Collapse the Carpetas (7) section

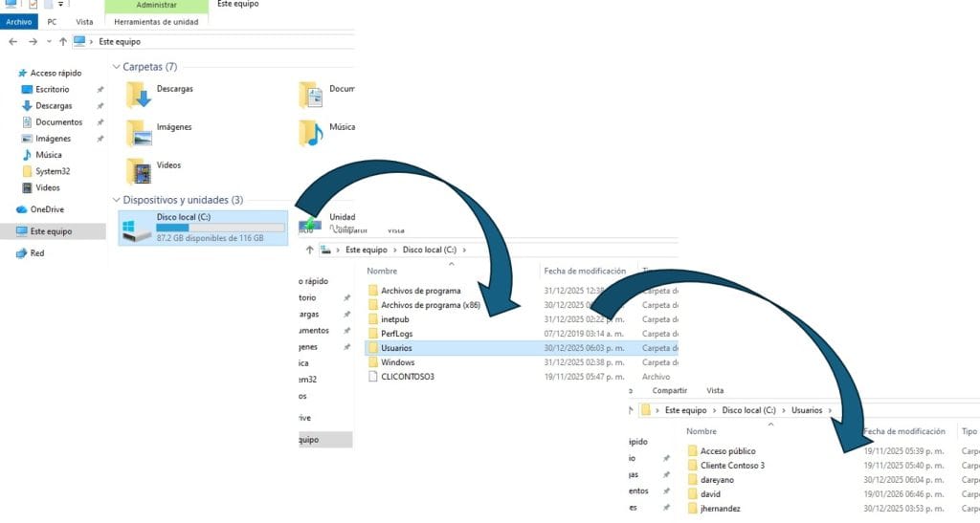pyautogui.click(x=116, y=67)
